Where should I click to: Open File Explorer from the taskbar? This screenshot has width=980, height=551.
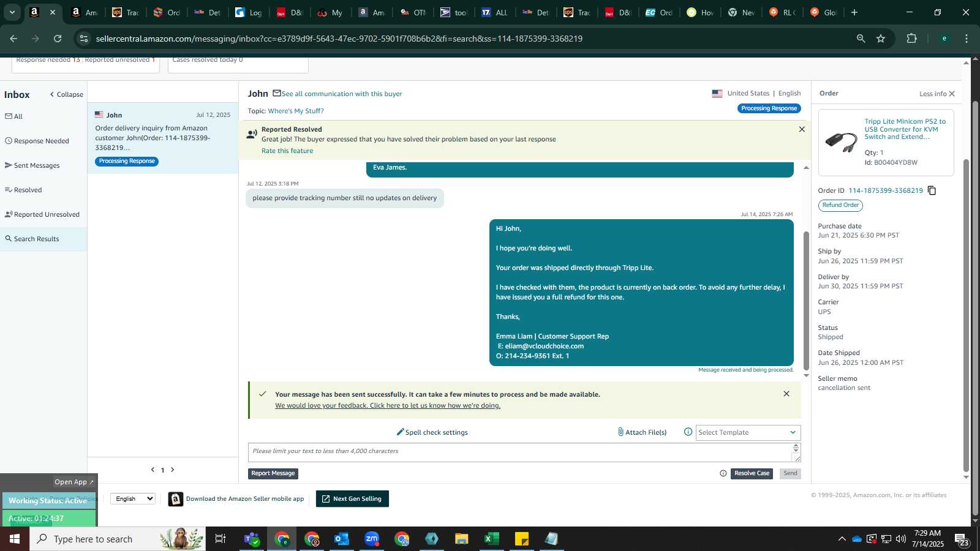[461, 539]
